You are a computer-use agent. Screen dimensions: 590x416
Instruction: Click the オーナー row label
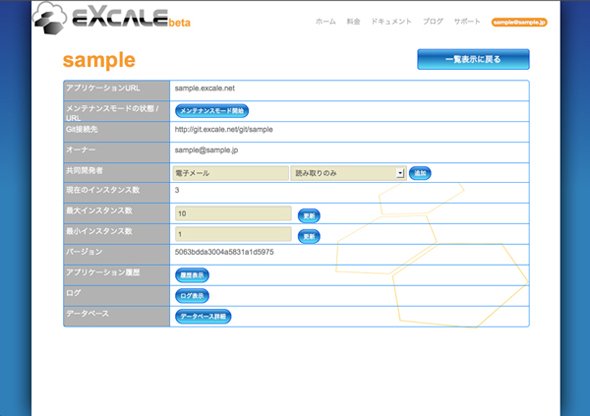(x=80, y=150)
